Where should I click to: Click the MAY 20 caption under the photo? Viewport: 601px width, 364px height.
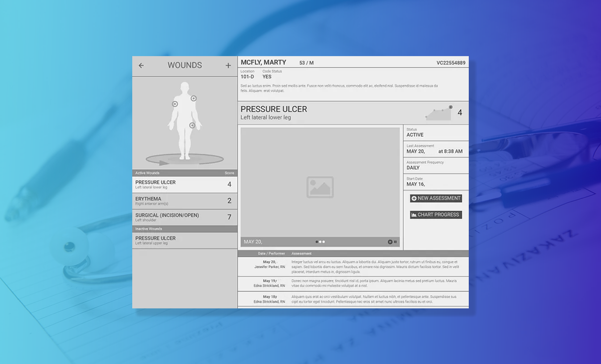[253, 242]
